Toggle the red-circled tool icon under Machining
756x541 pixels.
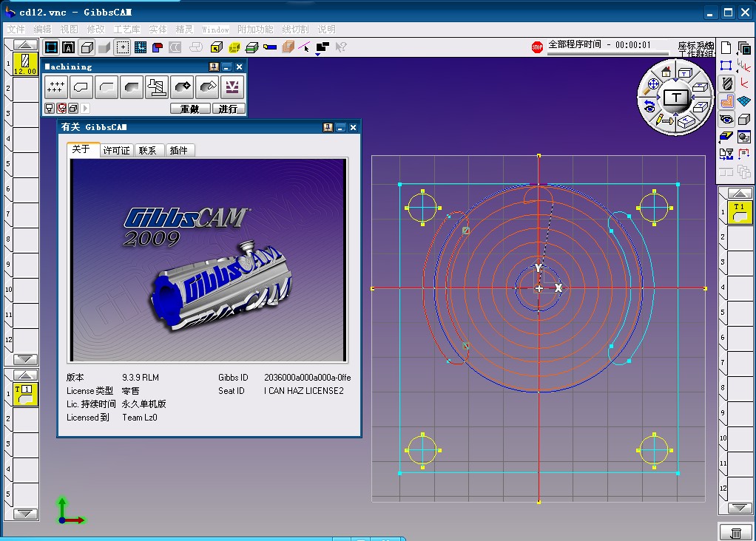[x=61, y=109]
